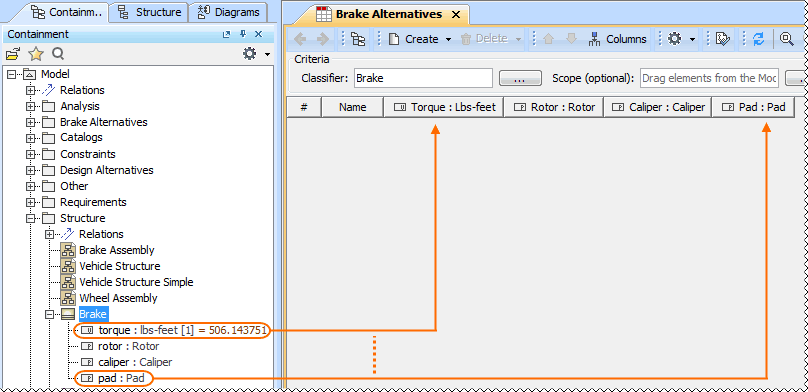Screen dimensions: 808x392
Task: Select the Analysis folder label
Action: click(x=80, y=106)
